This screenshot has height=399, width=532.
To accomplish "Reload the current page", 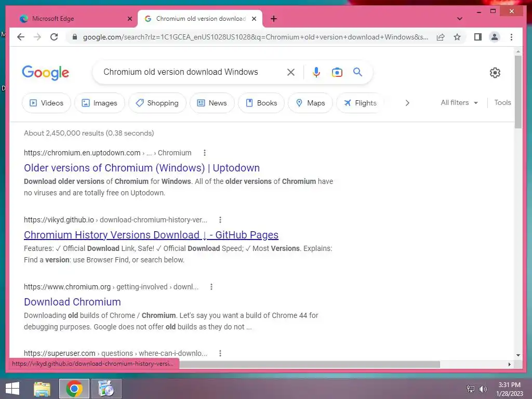I will click(x=54, y=37).
